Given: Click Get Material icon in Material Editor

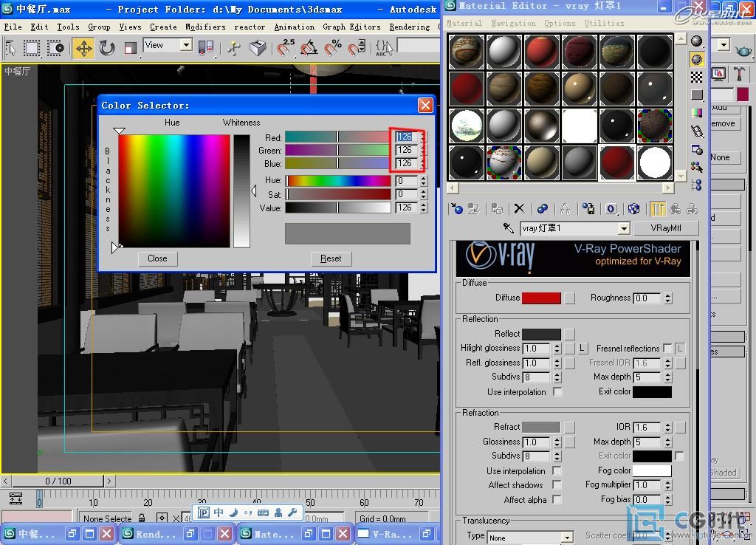Looking at the screenshot, I should pyautogui.click(x=456, y=208).
